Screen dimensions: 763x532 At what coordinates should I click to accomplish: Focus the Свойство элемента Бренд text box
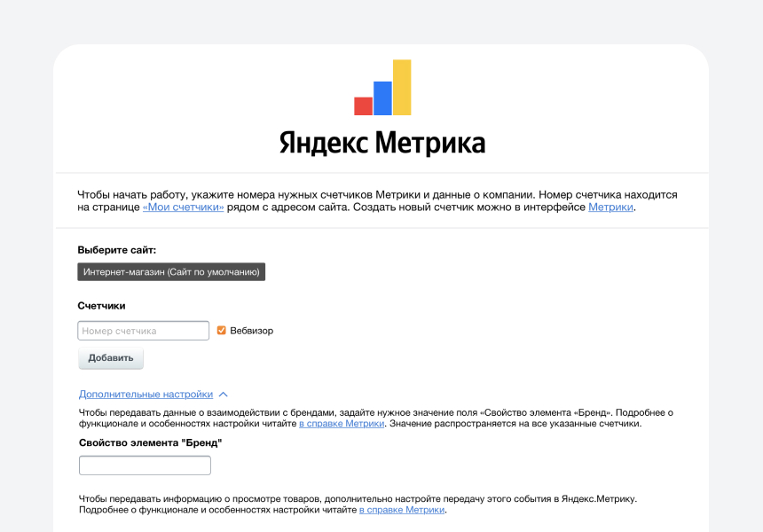145,465
